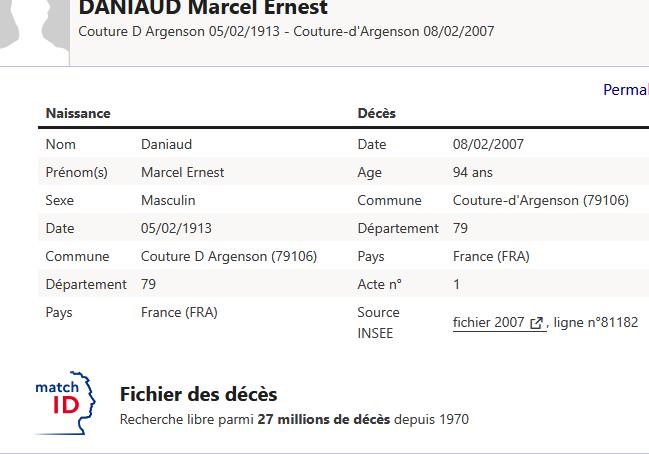Click the Couture-d'Argenson (79106) death commune value

[x=540, y=200]
